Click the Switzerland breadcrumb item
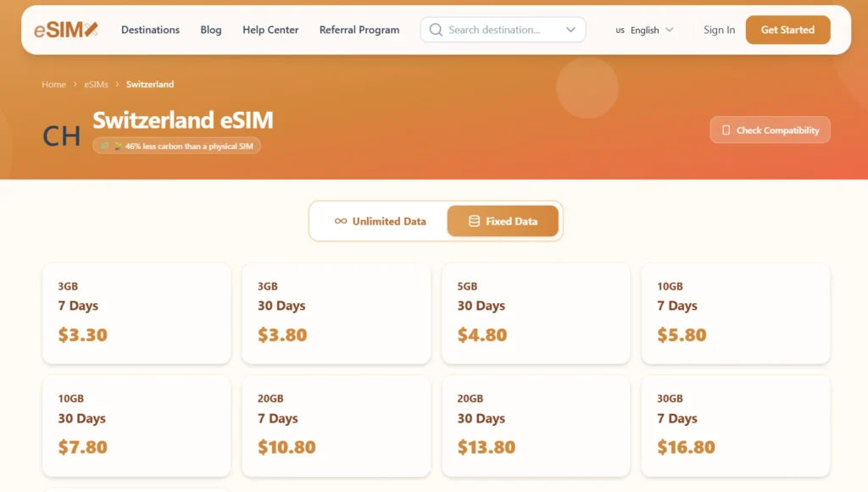This screenshot has height=492, width=868. (150, 84)
